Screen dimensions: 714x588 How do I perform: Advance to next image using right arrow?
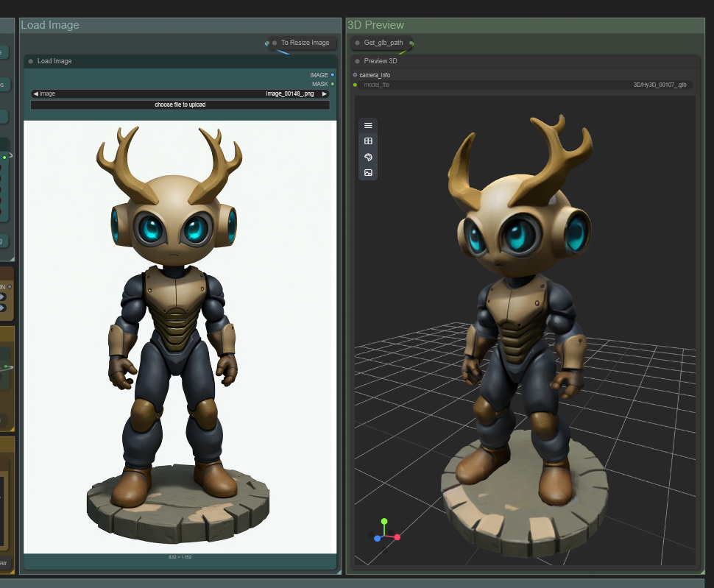point(324,94)
